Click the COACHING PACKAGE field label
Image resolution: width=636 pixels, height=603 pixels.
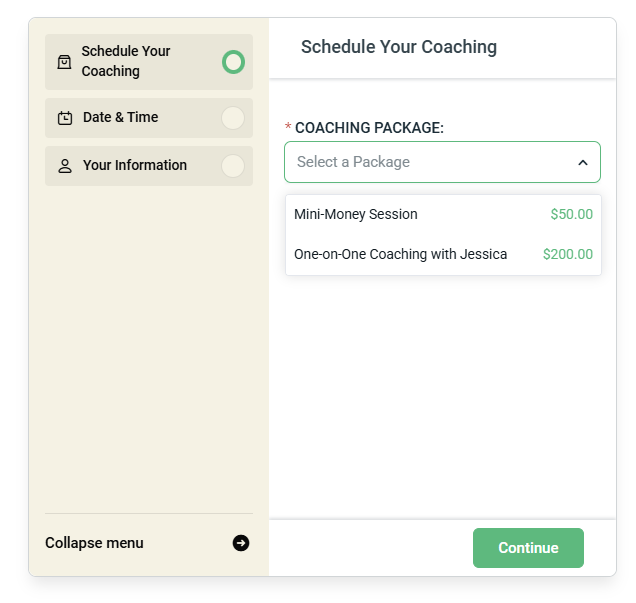coord(369,128)
